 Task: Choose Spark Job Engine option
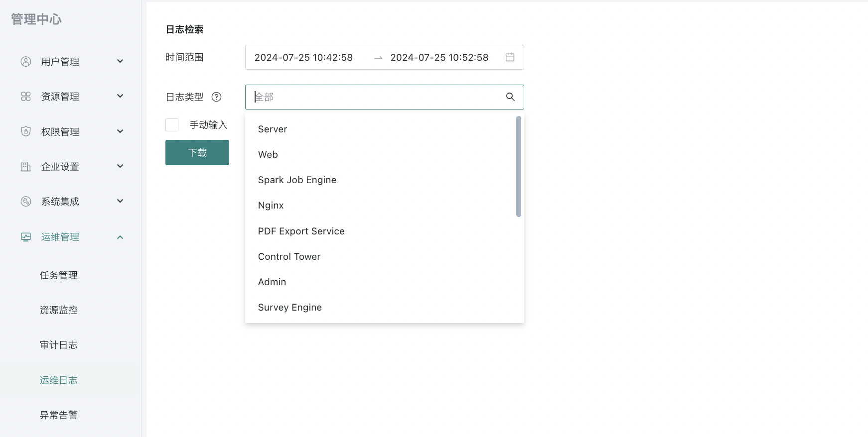[x=381, y=180]
